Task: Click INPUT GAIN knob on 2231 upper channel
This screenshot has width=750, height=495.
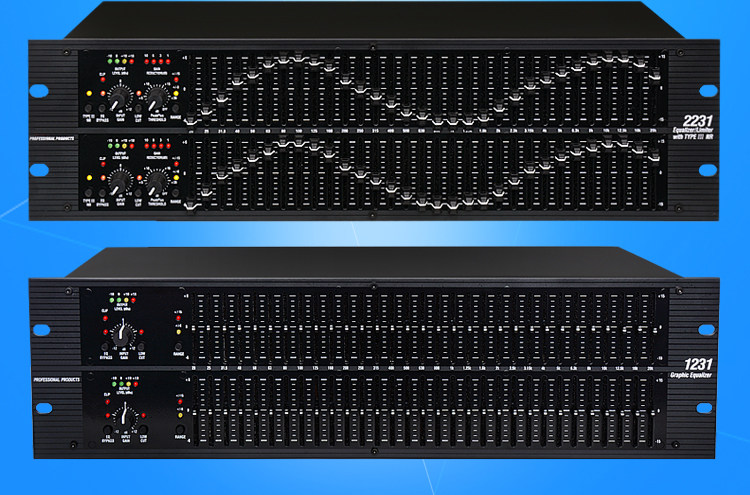Action: (x=120, y=98)
